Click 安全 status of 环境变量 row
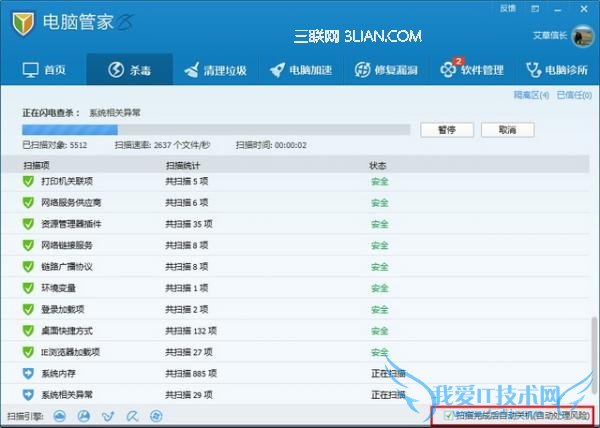 pos(380,288)
